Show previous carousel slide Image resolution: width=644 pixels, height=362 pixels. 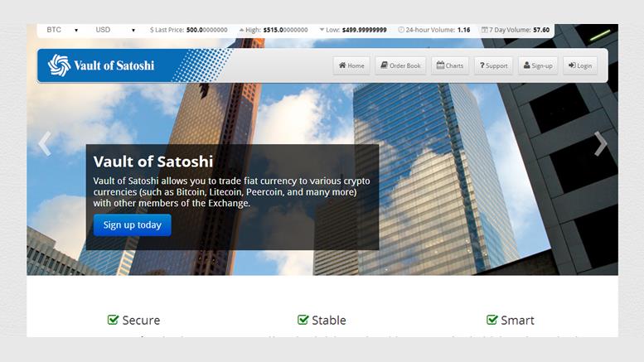[x=45, y=143]
